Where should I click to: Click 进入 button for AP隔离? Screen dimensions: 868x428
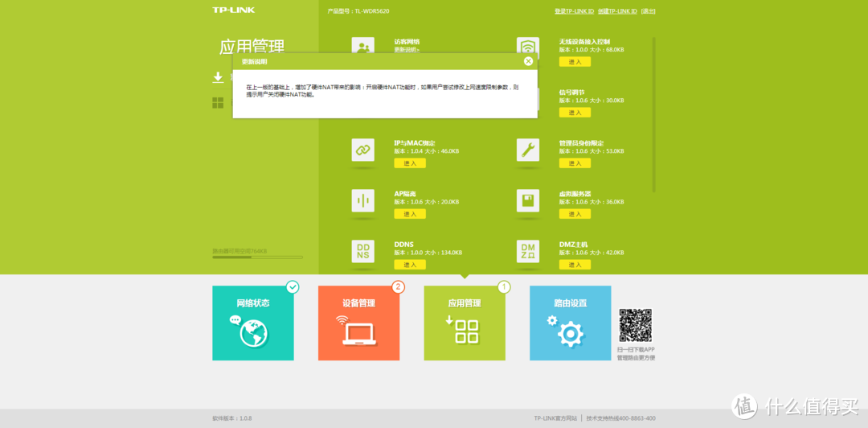click(410, 214)
